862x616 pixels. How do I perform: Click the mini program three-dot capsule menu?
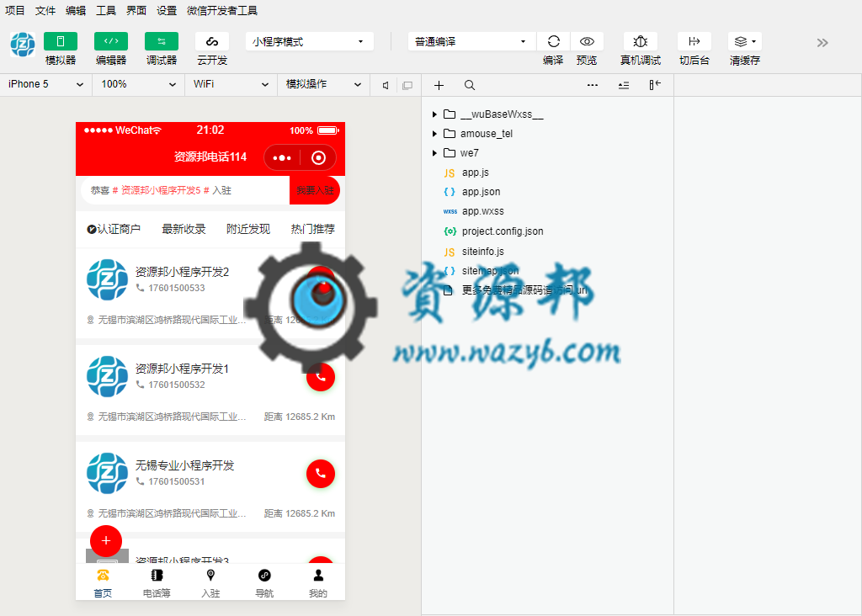(282, 157)
